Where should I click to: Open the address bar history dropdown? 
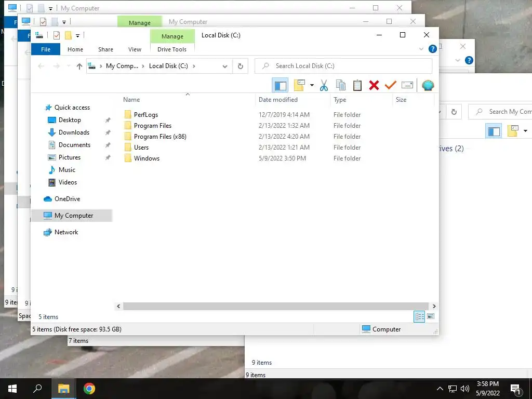pyautogui.click(x=225, y=66)
